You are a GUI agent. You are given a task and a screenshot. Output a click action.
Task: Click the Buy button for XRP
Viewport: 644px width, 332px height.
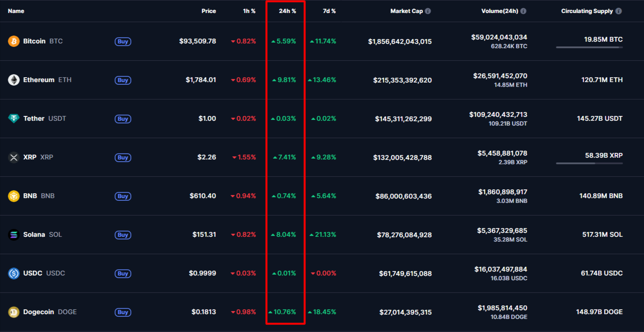tap(123, 158)
